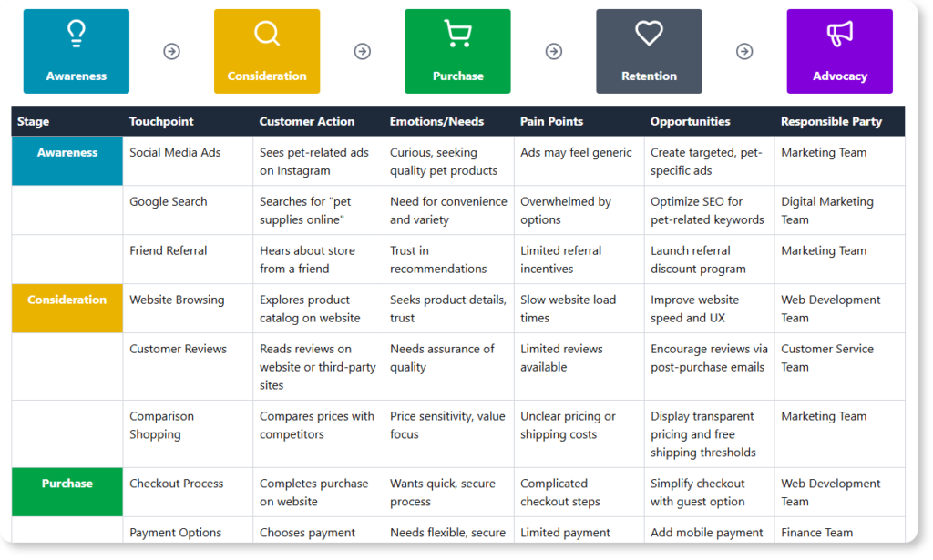Click the Retention stage card label

coord(649,76)
